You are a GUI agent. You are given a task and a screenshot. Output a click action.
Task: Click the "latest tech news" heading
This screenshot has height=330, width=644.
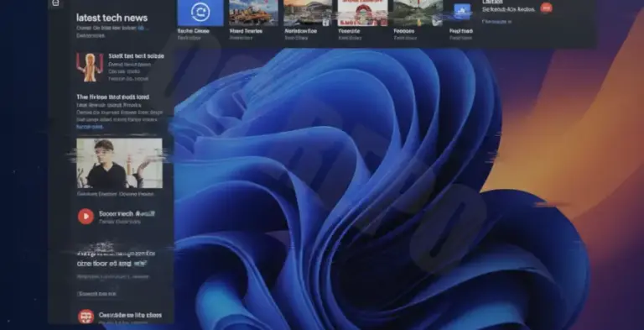tap(112, 18)
